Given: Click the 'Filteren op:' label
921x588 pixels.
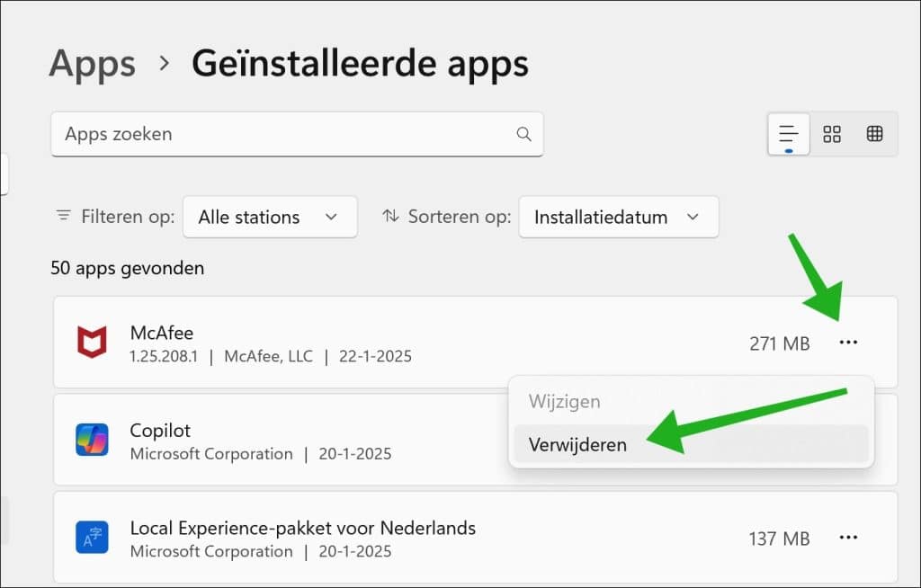Looking at the screenshot, I should 128,217.
